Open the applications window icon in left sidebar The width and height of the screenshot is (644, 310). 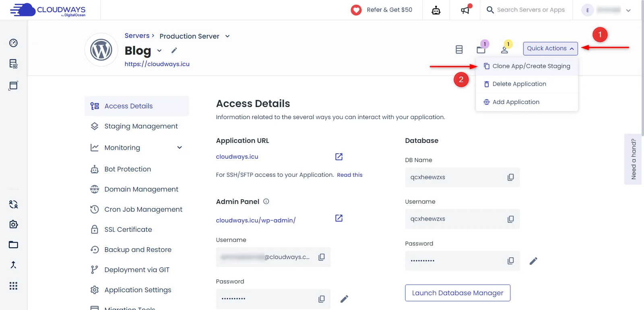click(x=13, y=85)
